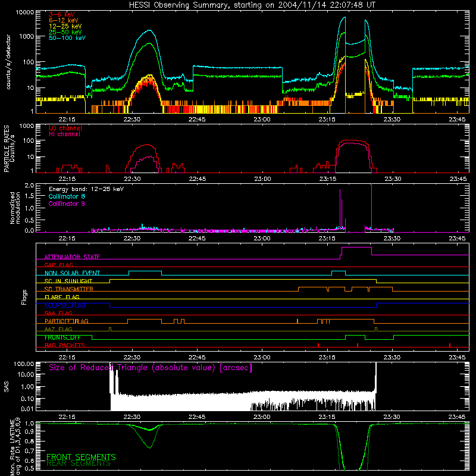Select the SC_TRANSMITTER flag label

pos(69,289)
